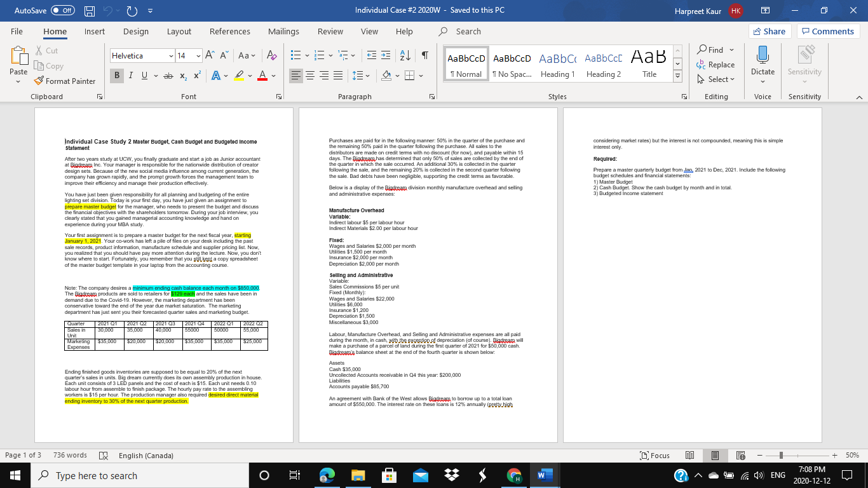
Task: Click the Save icon in title bar
Action: point(90,10)
